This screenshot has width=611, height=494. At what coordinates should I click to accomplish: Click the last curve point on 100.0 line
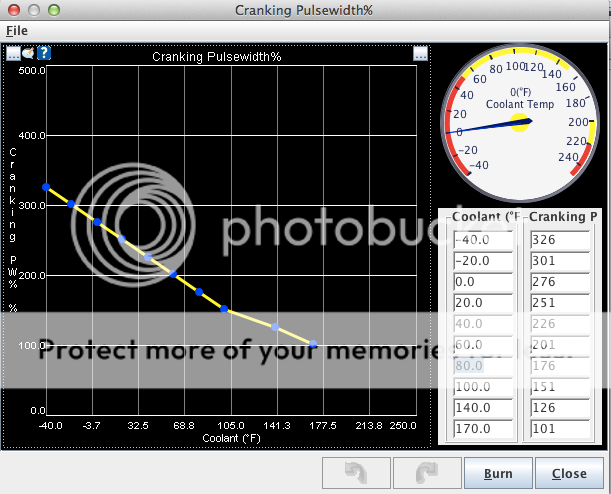click(313, 344)
